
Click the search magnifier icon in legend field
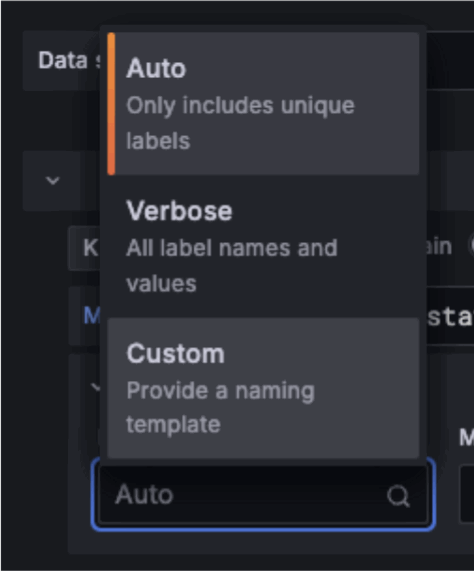[x=398, y=496]
